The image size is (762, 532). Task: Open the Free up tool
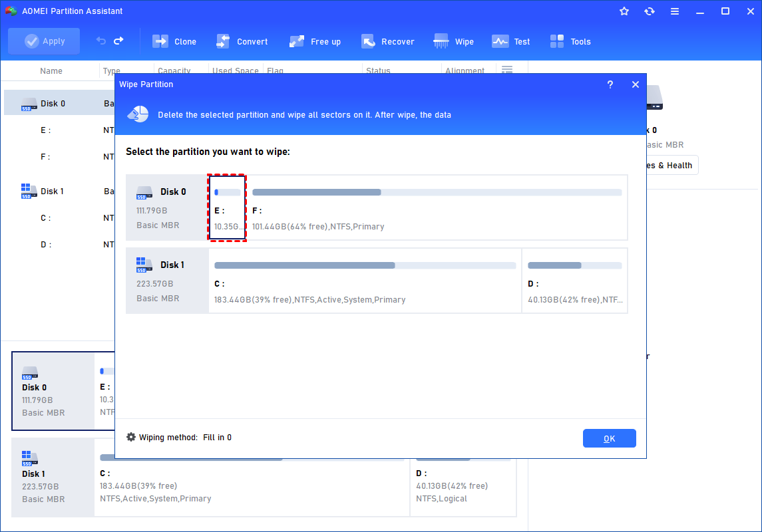315,42
